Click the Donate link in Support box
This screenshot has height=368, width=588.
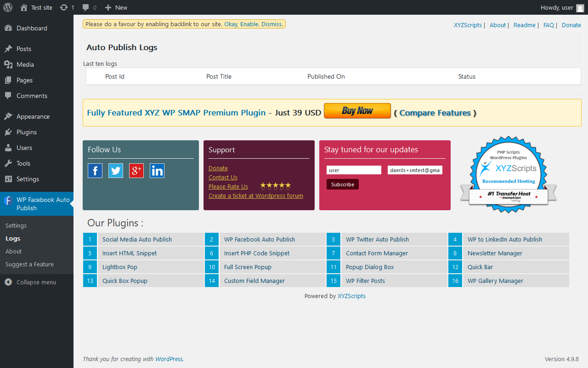point(218,168)
